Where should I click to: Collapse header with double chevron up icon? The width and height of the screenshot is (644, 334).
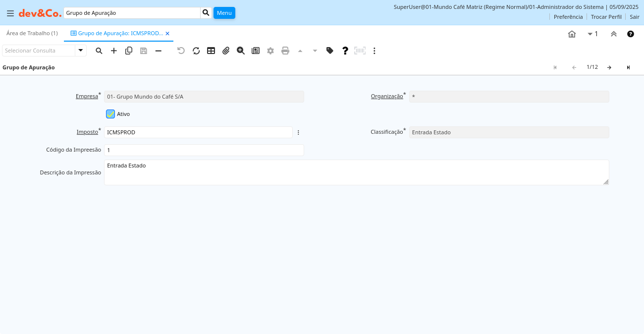[614, 34]
